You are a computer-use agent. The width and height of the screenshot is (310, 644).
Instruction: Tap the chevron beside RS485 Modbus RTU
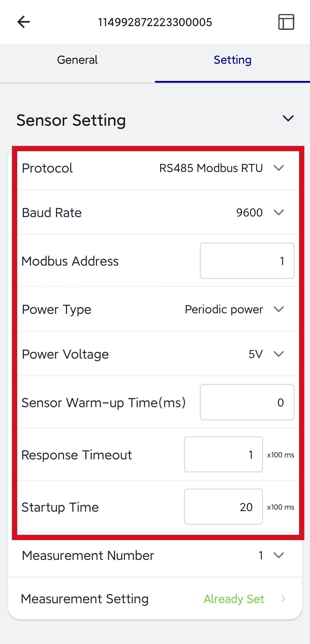279,168
